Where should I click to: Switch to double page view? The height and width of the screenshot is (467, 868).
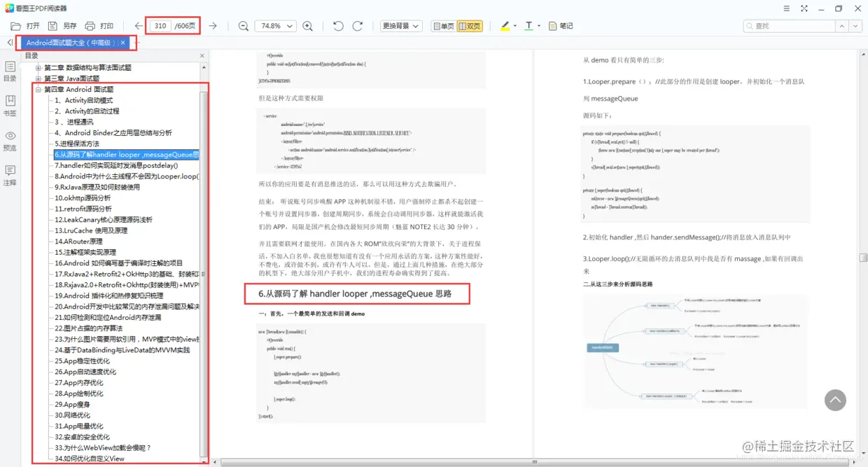(x=470, y=26)
